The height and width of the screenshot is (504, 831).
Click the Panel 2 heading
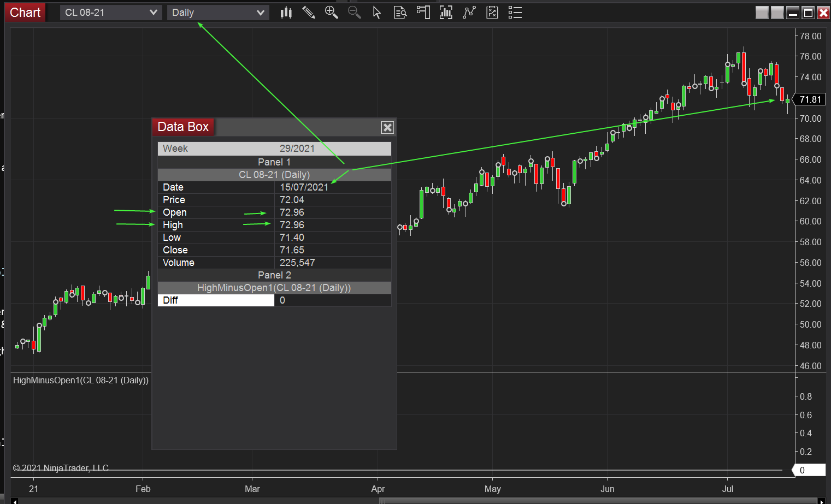(274, 275)
